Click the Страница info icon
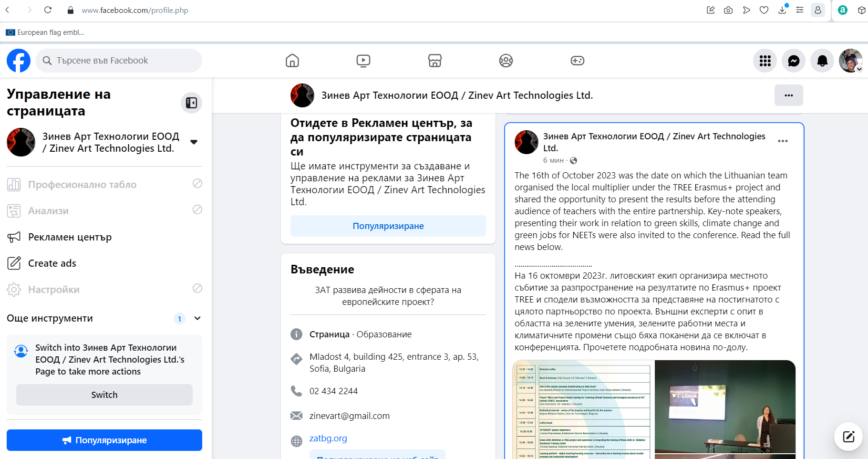 pos(297,334)
